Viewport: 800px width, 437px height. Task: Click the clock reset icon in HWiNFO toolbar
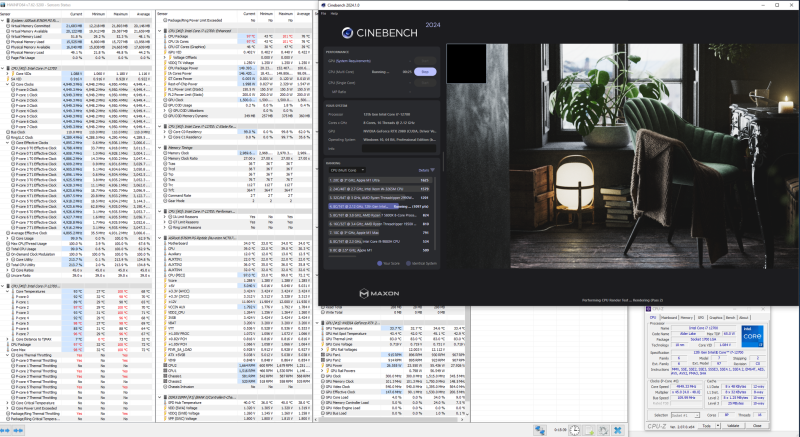click(x=574, y=430)
